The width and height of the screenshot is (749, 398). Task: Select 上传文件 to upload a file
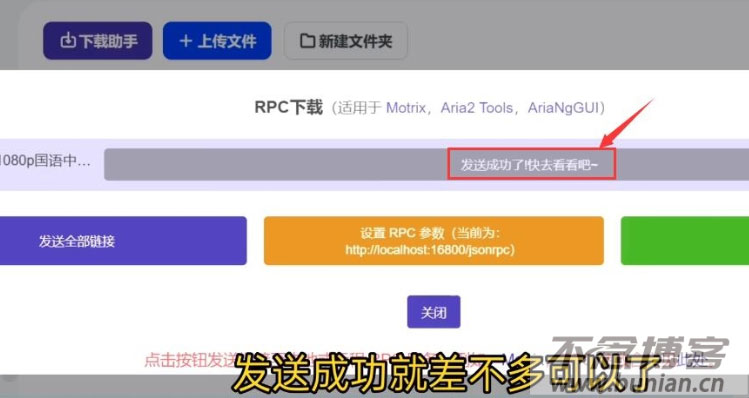(217, 41)
